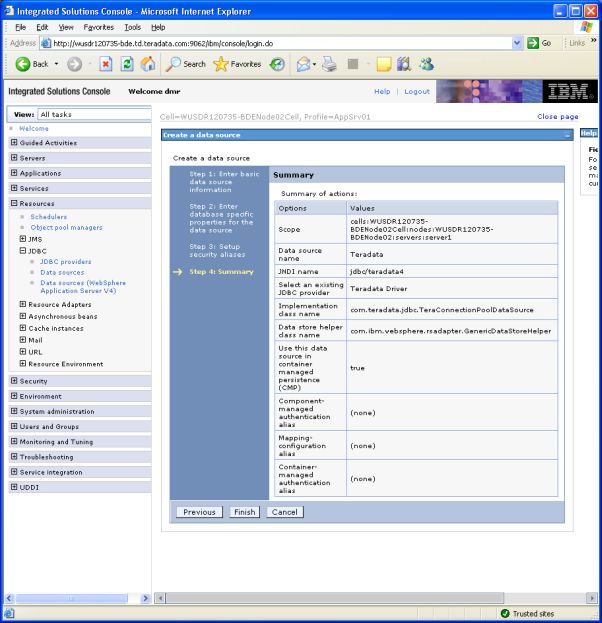Expand the Links toolbar chevron
Screen dimensions: 602x623
click(593, 40)
